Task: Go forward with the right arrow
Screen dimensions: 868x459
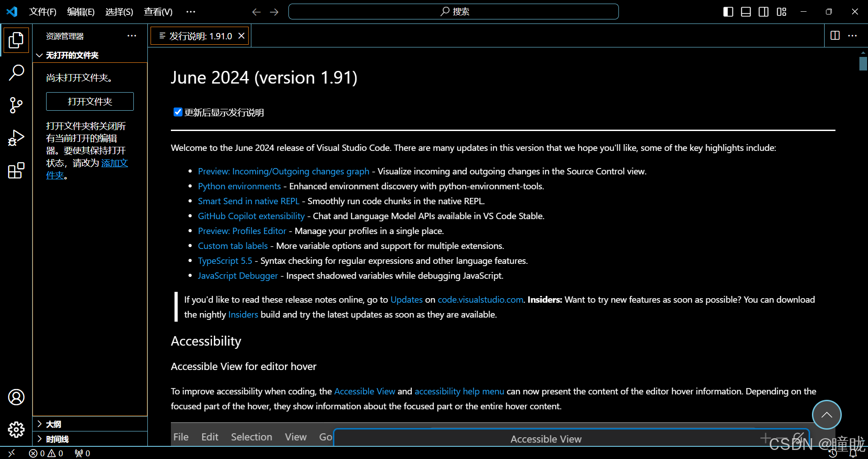Action: pyautogui.click(x=274, y=12)
